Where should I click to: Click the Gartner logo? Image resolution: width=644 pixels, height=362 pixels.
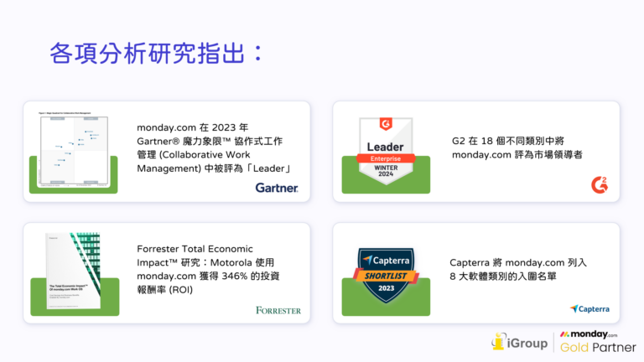[277, 188]
